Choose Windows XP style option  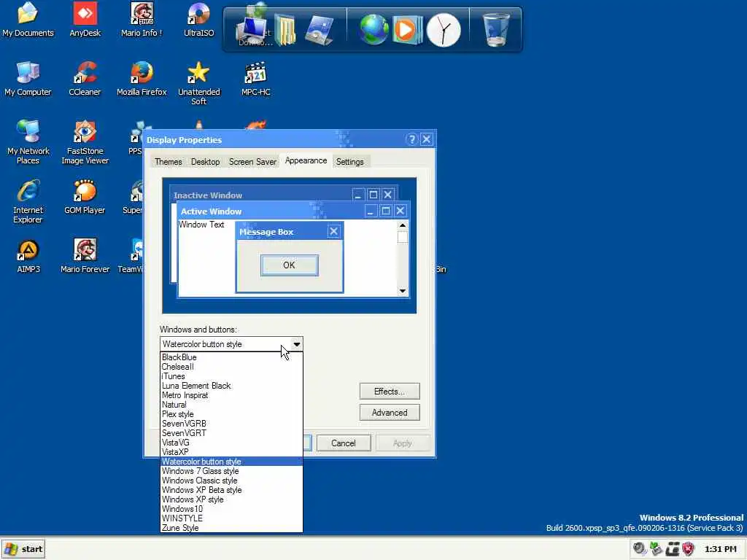click(x=231, y=499)
